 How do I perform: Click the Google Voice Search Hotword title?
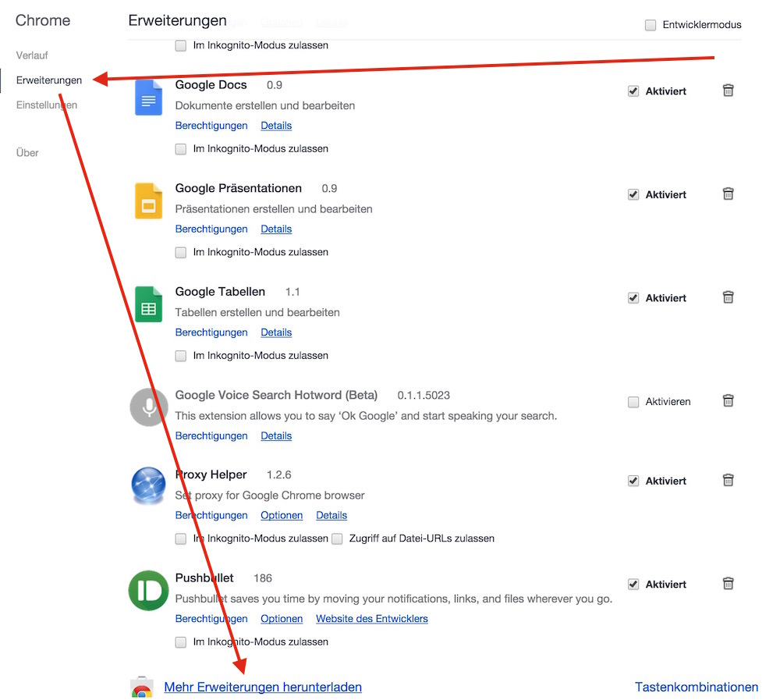(276, 396)
